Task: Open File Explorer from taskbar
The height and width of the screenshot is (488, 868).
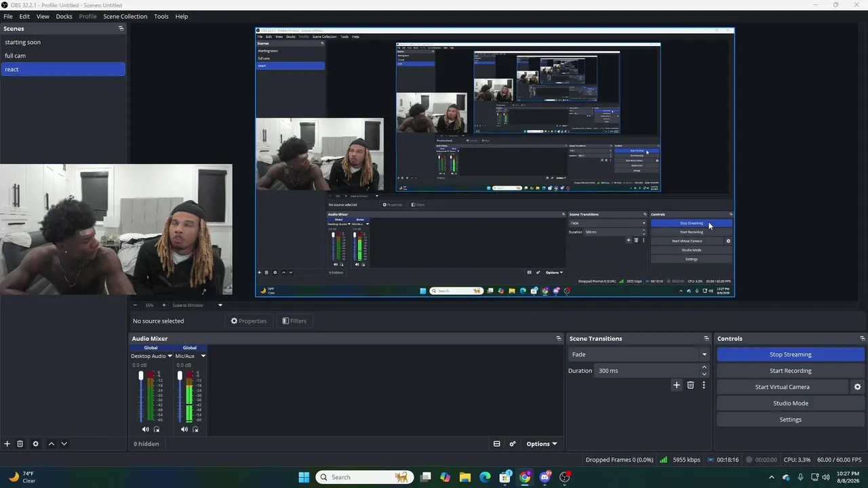Action: [465, 477]
